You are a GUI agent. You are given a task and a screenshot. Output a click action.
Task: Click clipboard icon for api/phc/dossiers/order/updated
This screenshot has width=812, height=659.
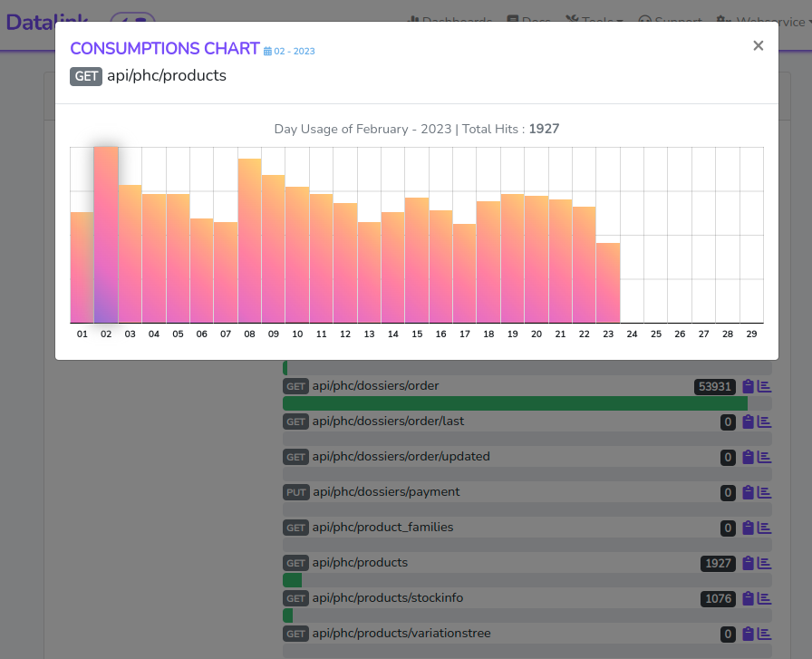pos(748,457)
